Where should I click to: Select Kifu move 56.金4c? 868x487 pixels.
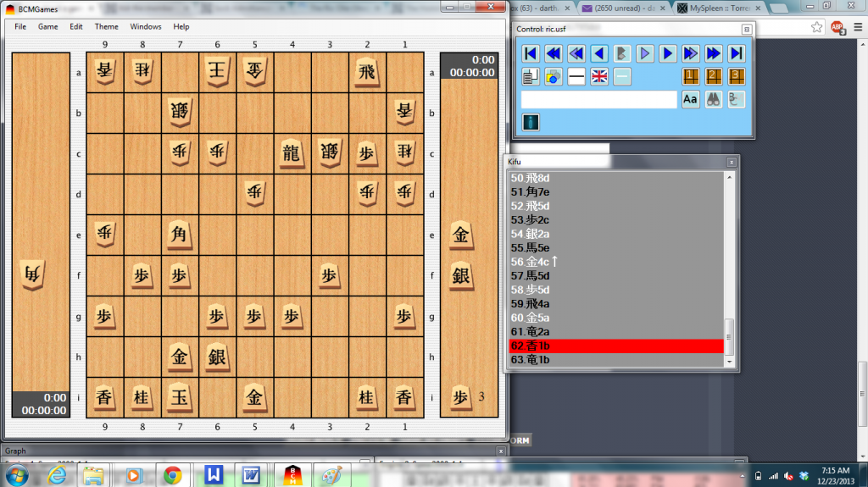click(x=616, y=262)
